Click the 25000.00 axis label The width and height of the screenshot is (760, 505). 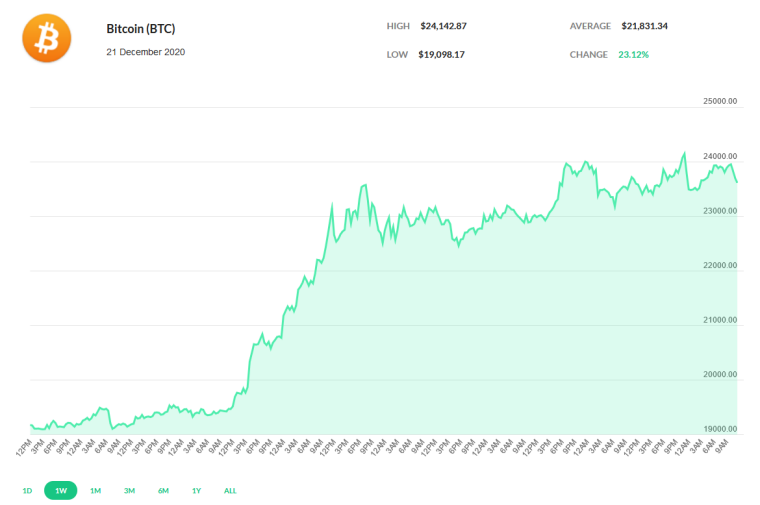click(720, 101)
